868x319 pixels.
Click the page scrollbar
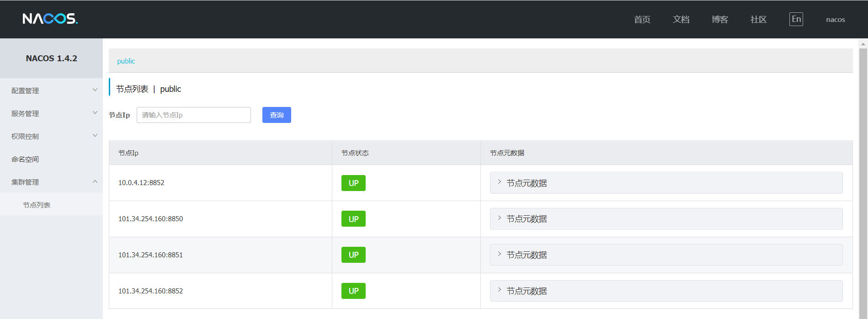point(863,183)
